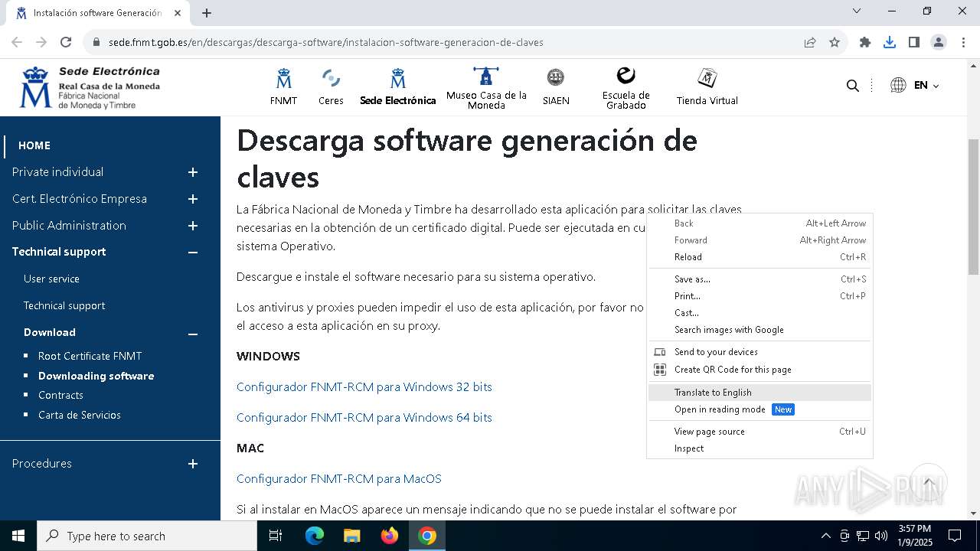Open Downloading software sidebar item
This screenshot has height=551, width=980.
[x=96, y=376]
